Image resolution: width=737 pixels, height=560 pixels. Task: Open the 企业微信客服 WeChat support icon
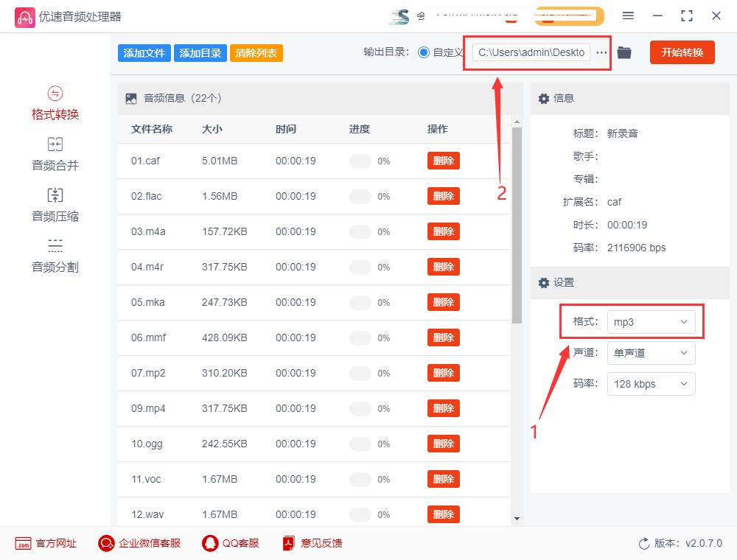(x=106, y=543)
